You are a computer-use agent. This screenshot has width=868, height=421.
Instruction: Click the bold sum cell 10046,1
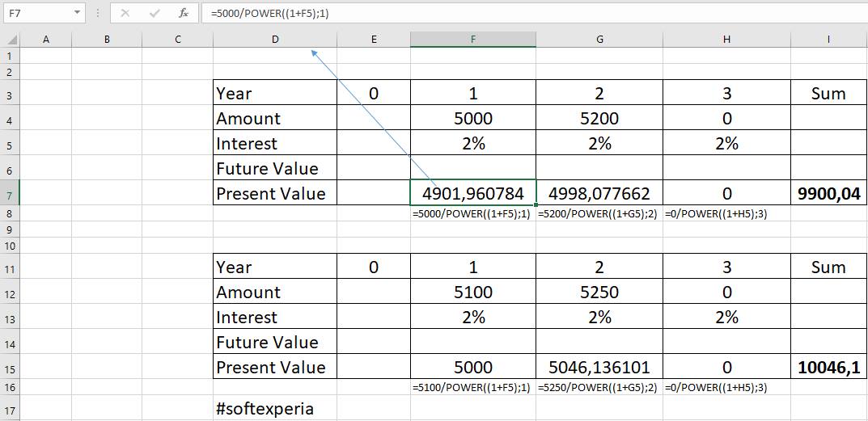828,368
